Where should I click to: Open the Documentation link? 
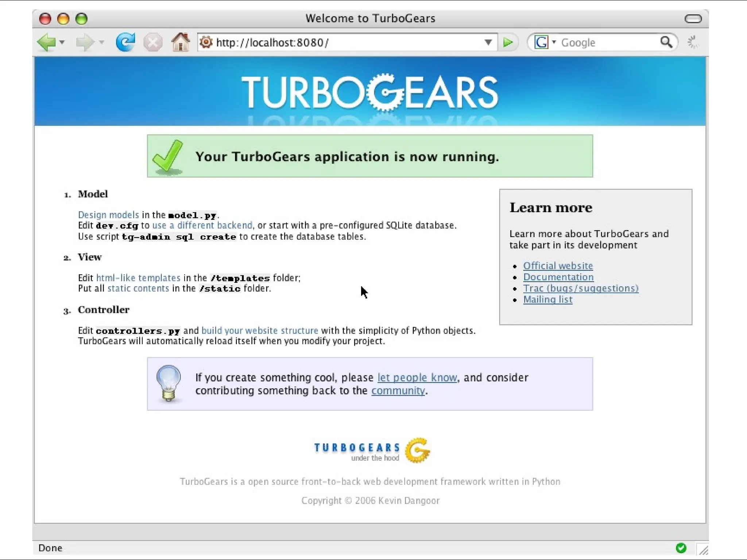pos(558,277)
